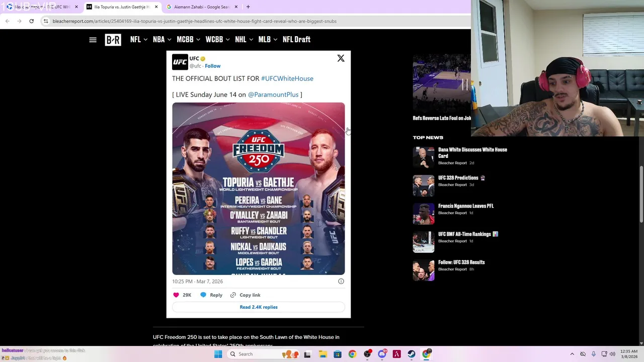Open the Windows Start menu
644x362 pixels.
[x=218, y=354]
